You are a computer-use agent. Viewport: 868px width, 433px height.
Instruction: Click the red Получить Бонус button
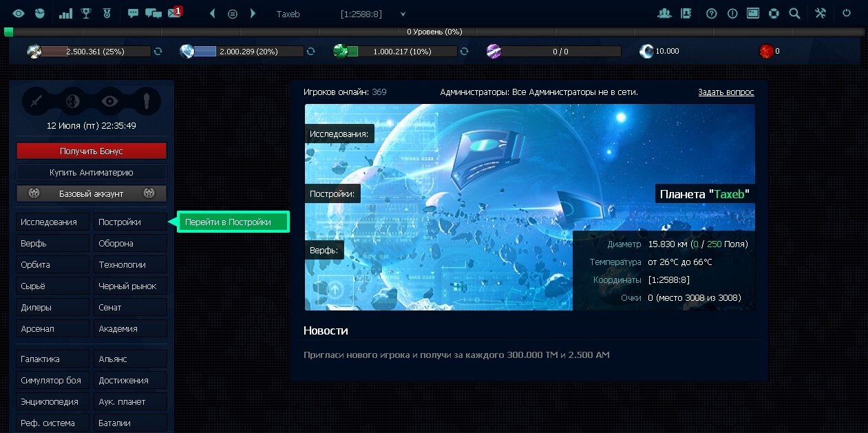[x=91, y=151]
